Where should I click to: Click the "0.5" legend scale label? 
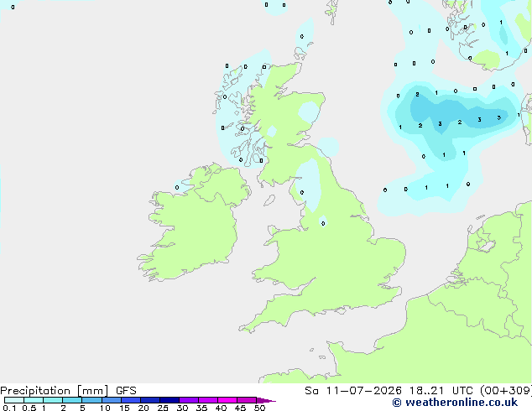pyautogui.click(x=29, y=408)
